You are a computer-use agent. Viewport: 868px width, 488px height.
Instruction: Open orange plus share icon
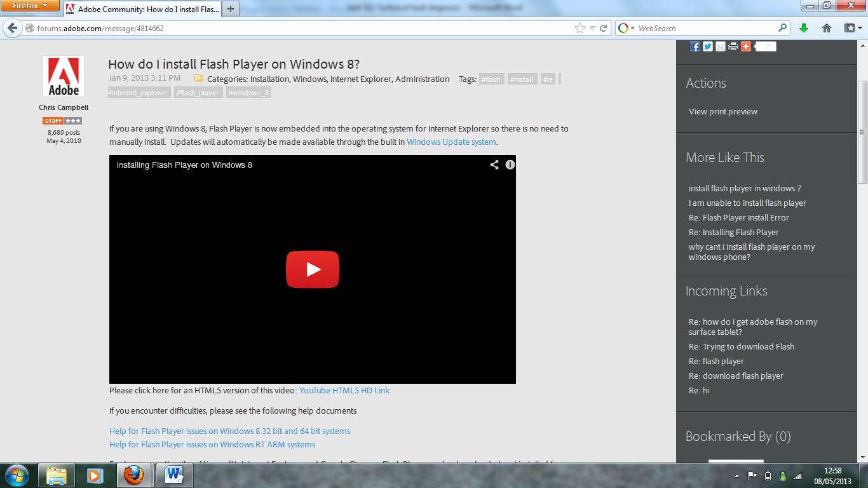(746, 46)
